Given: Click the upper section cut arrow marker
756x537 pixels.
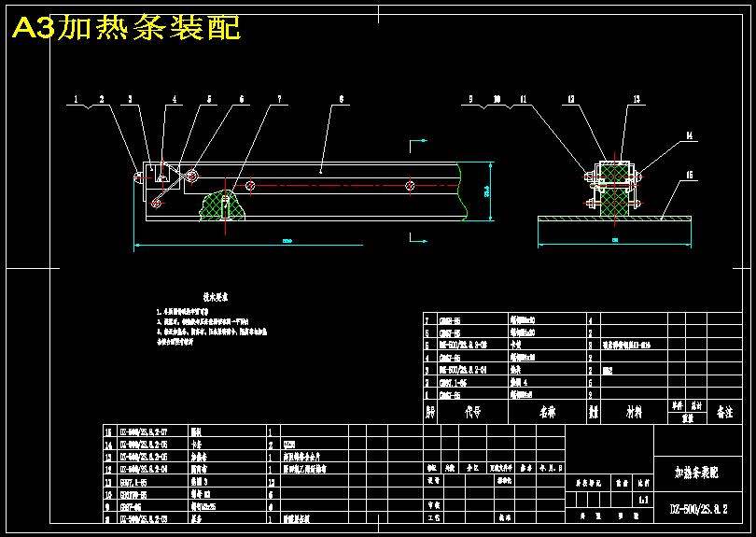Looking at the screenshot, I should click(x=418, y=146).
